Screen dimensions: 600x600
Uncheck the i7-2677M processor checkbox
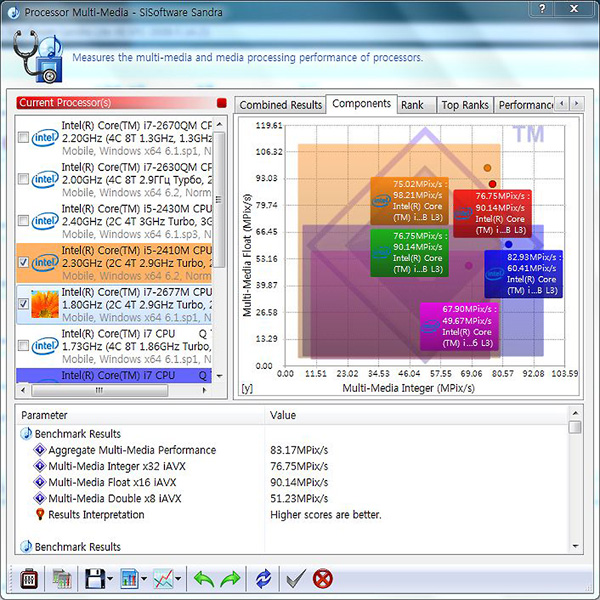tap(23, 304)
